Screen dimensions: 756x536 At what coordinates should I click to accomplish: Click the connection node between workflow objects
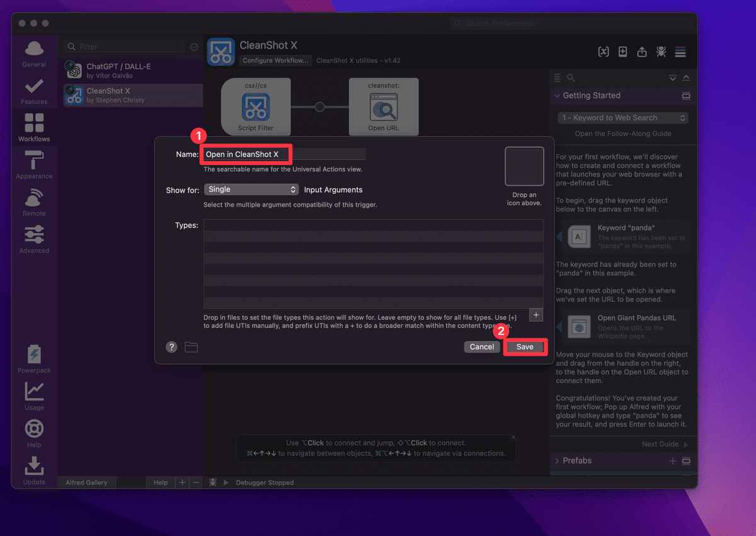click(x=319, y=106)
